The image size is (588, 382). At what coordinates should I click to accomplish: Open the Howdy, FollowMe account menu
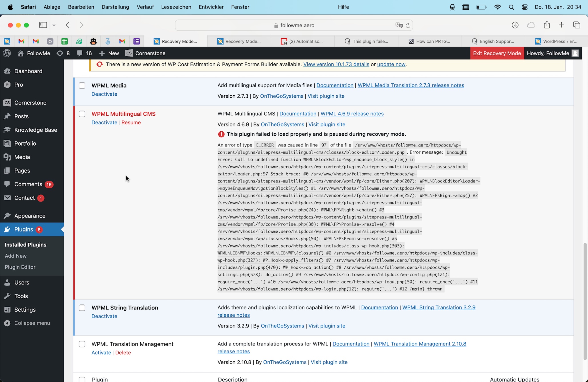[553, 53]
